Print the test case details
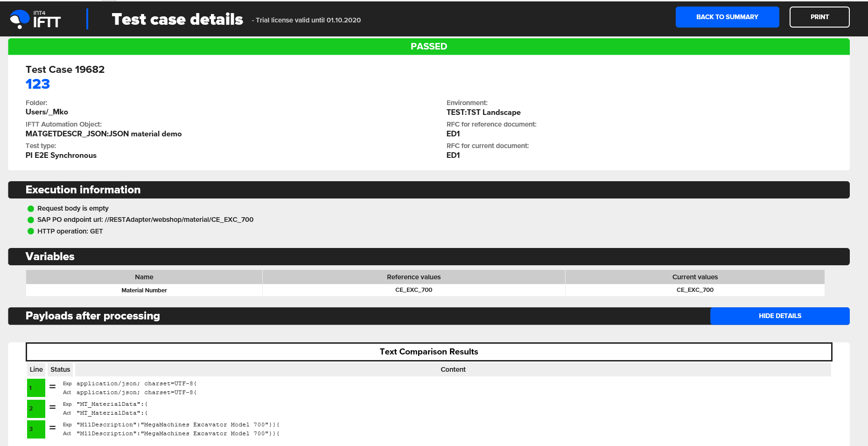Viewport: 868px width, 446px height. click(x=819, y=17)
